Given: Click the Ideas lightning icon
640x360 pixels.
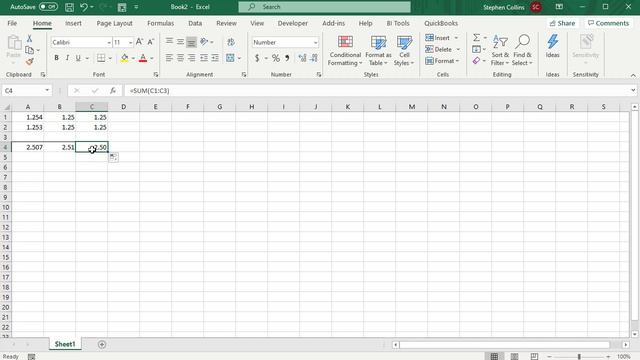Looking at the screenshot, I should tap(552, 46).
